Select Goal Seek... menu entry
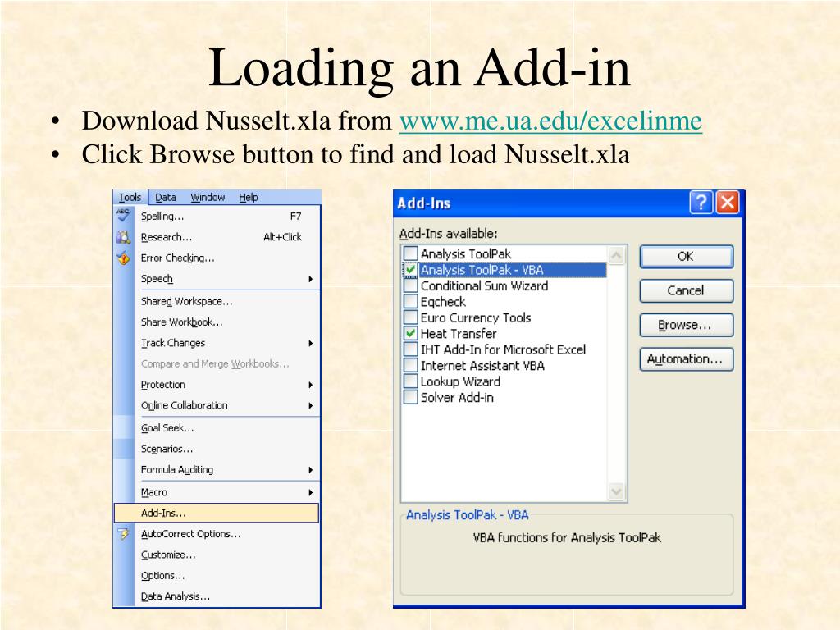Viewport: 840px width, 630px height. 217,428
